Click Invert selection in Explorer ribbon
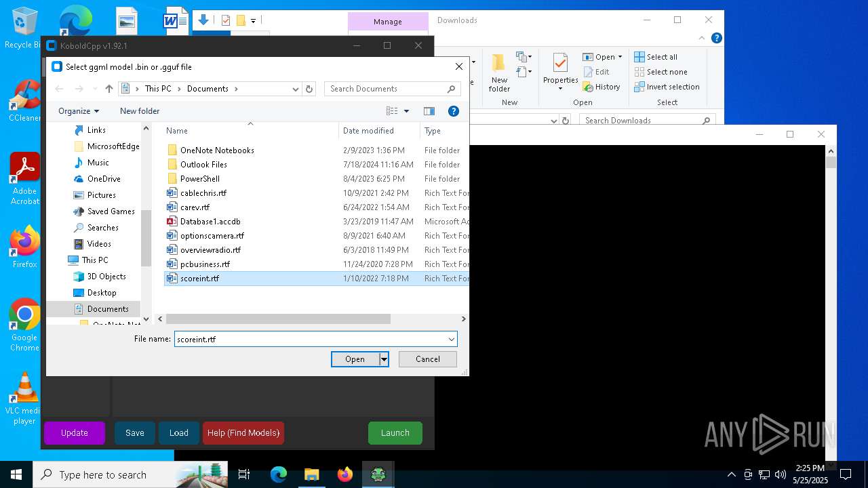868x488 pixels. point(667,87)
